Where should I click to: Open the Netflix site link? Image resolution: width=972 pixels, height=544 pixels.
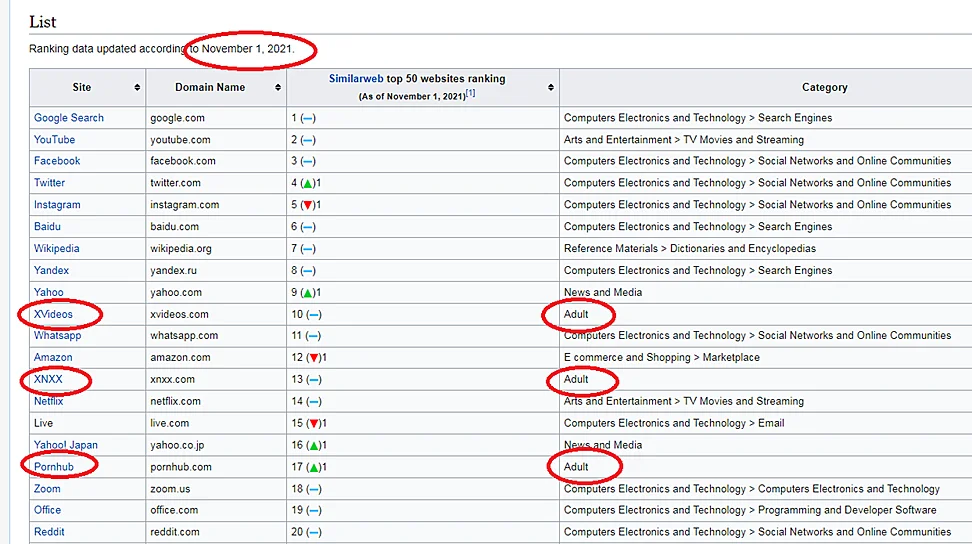pyautogui.click(x=48, y=401)
